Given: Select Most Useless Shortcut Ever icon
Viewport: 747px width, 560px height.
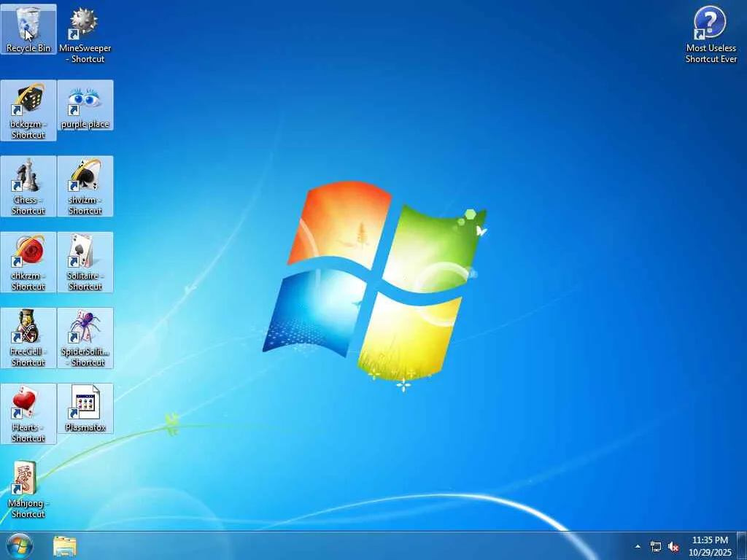Looking at the screenshot, I should [x=711, y=35].
